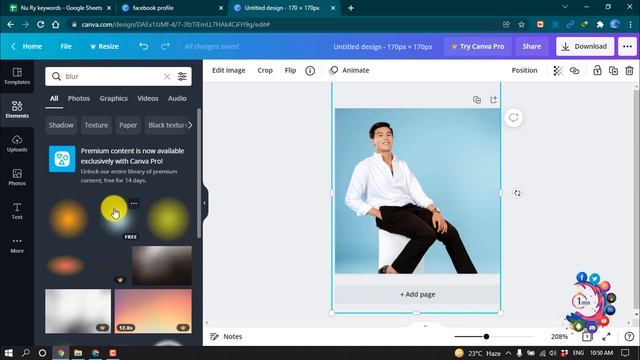Open the File menu
The width and height of the screenshot is (640, 360).
(x=66, y=47)
